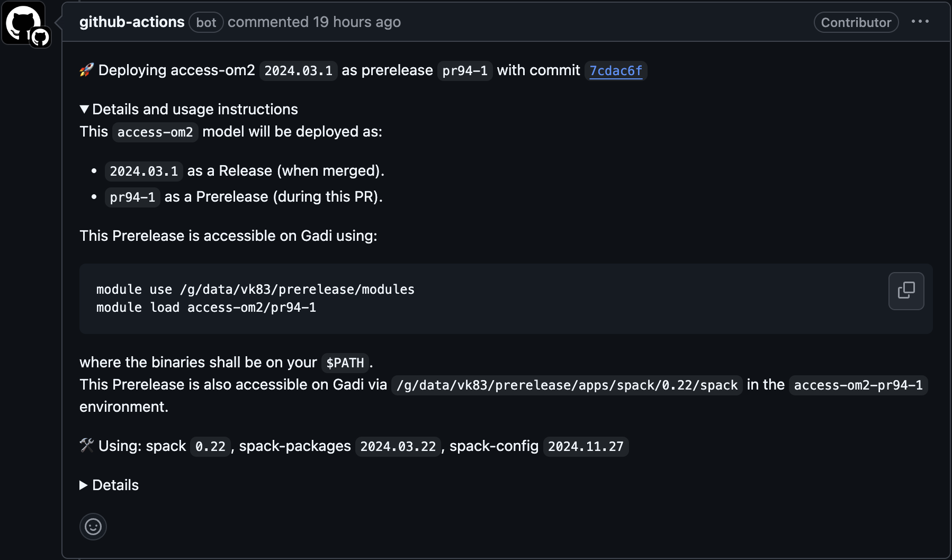Image resolution: width=952 pixels, height=560 pixels.
Task: Copy the module load code block
Action: click(906, 291)
